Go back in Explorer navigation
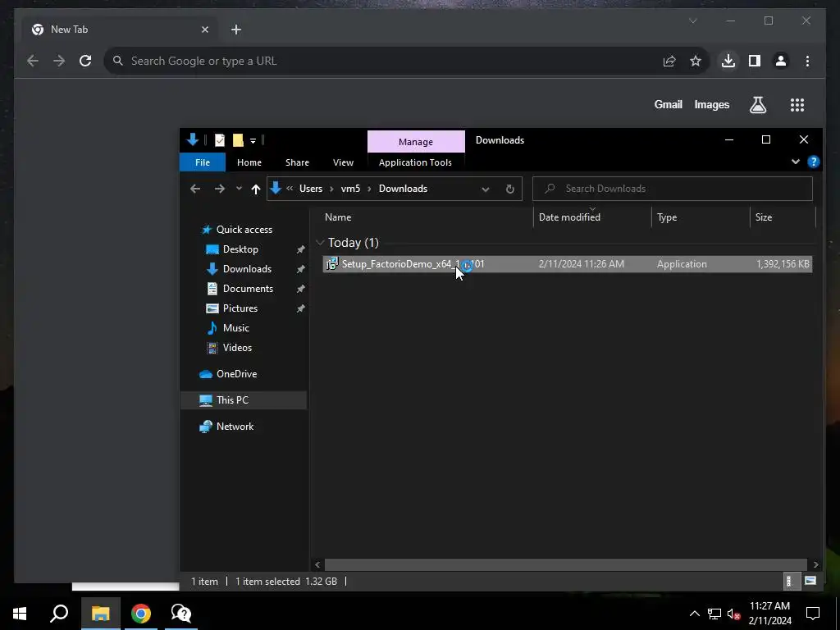Image resolution: width=840 pixels, height=630 pixels. tap(195, 189)
